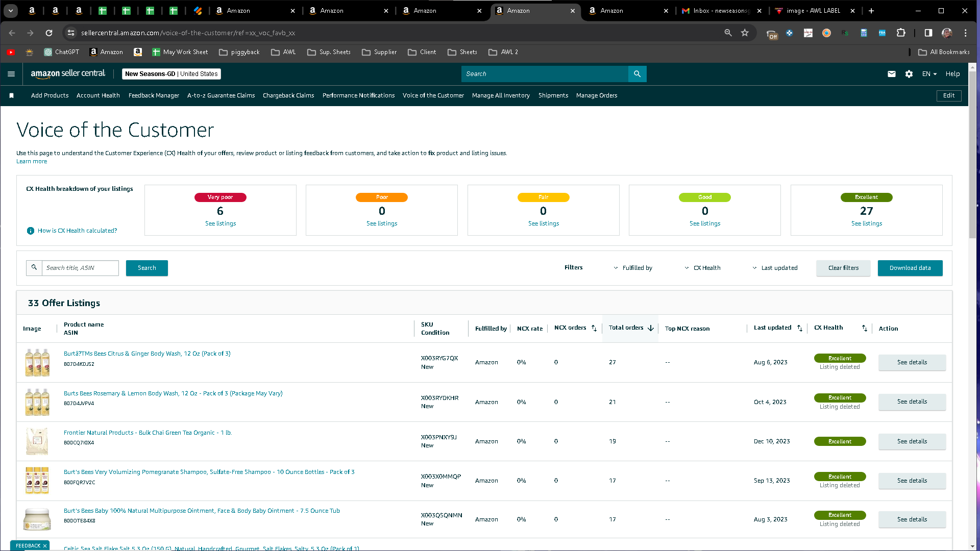Viewport: 980px width, 551px height.
Task: Click the Search title, ASIN field
Action: pyautogui.click(x=80, y=268)
